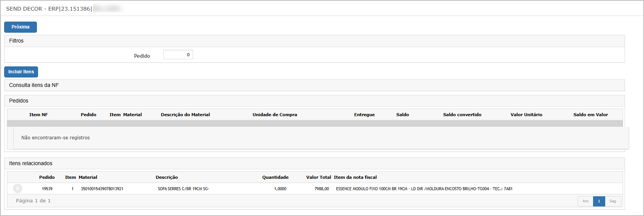Image resolution: width=644 pixels, height=216 pixels.
Task: Click the Unidade de Compra column header
Action: 275,115
